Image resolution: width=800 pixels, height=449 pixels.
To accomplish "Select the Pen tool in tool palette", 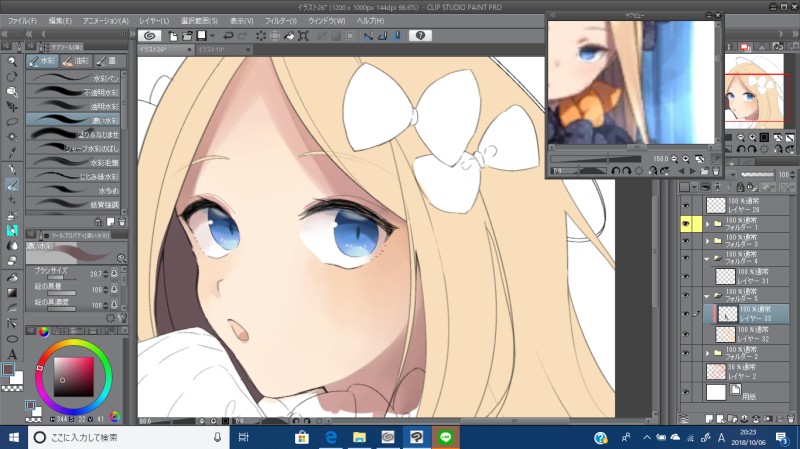I will point(12,169).
